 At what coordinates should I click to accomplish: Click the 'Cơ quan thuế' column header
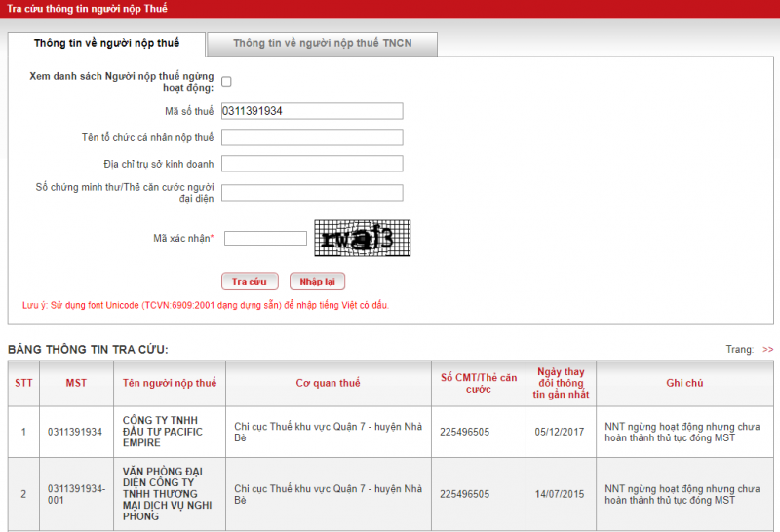tap(328, 384)
